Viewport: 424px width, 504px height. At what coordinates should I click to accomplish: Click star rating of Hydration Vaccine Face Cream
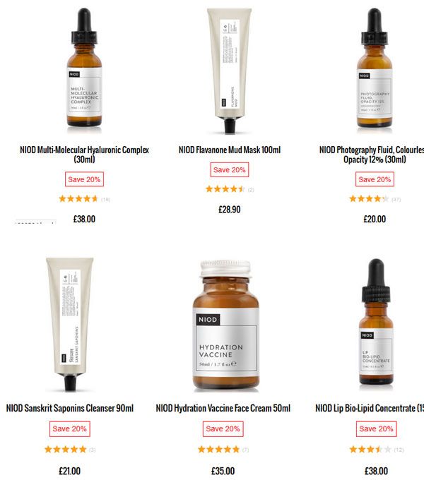(219, 450)
